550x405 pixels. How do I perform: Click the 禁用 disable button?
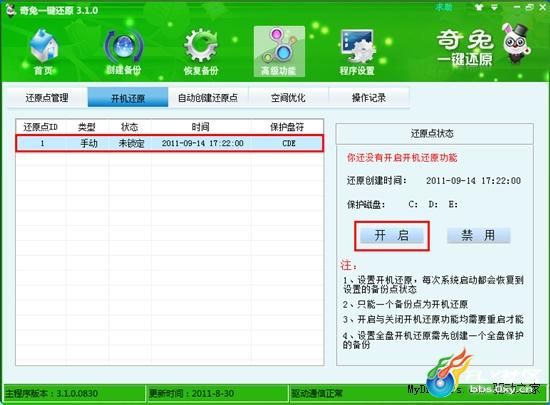pyautogui.click(x=478, y=235)
